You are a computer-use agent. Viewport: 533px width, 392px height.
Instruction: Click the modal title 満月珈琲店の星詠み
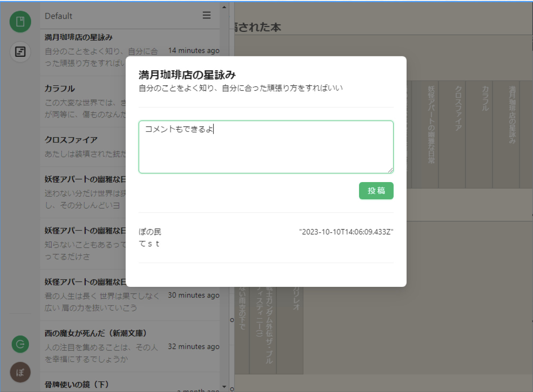[x=187, y=75]
